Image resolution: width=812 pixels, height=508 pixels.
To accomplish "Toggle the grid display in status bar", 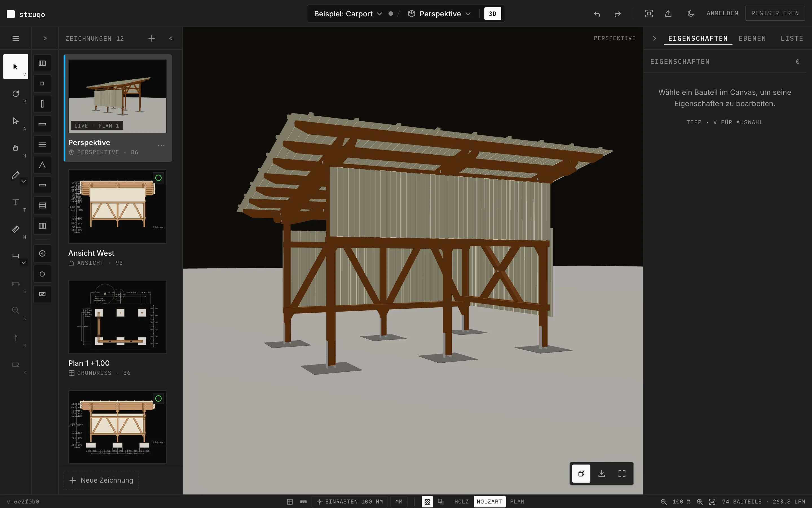I will point(290,502).
